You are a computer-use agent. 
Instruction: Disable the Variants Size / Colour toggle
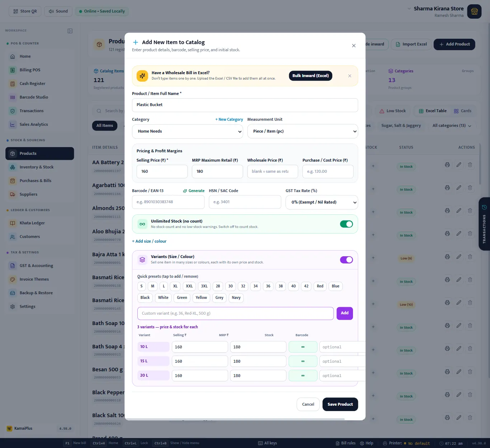347,260
